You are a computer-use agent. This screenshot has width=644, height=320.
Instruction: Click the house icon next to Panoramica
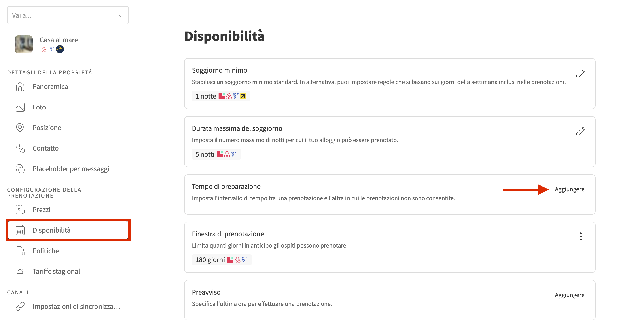tap(20, 86)
